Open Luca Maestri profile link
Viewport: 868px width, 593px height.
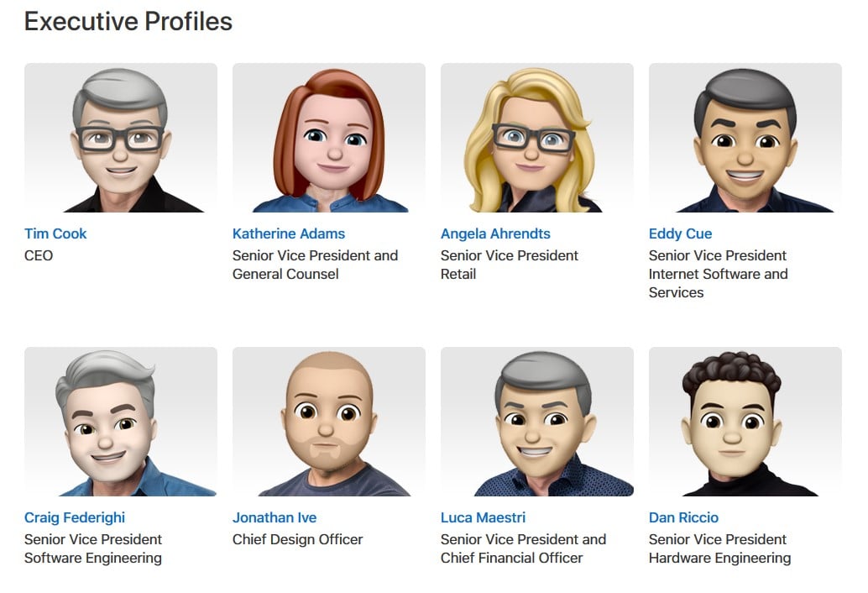[x=484, y=517]
